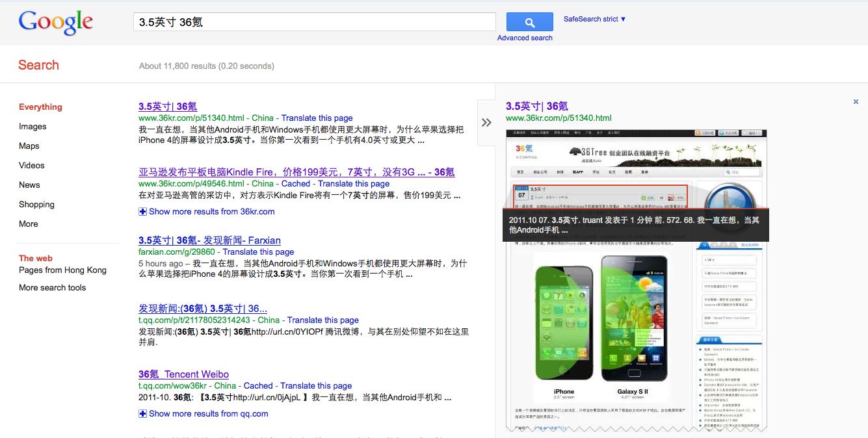Image resolution: width=868 pixels, height=438 pixels.
Task: Select Maps search category
Action: coord(29,146)
